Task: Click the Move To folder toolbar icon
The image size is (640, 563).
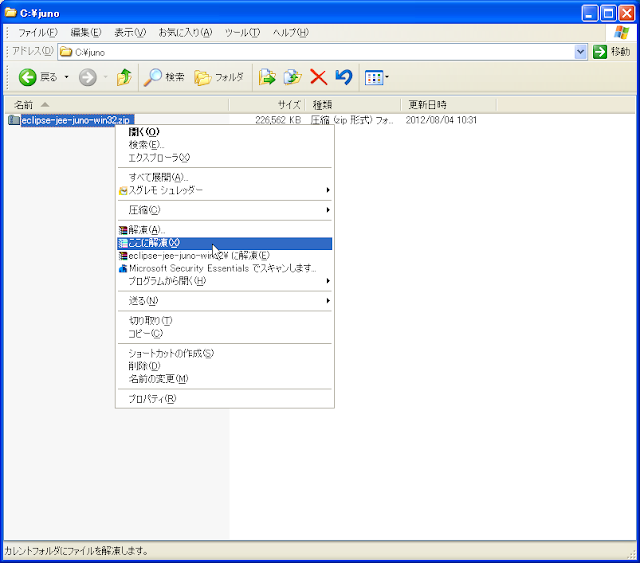Action: tap(267, 77)
